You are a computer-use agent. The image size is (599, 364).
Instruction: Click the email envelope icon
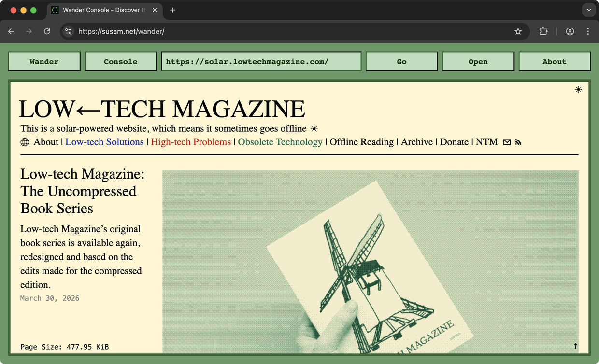coord(507,142)
